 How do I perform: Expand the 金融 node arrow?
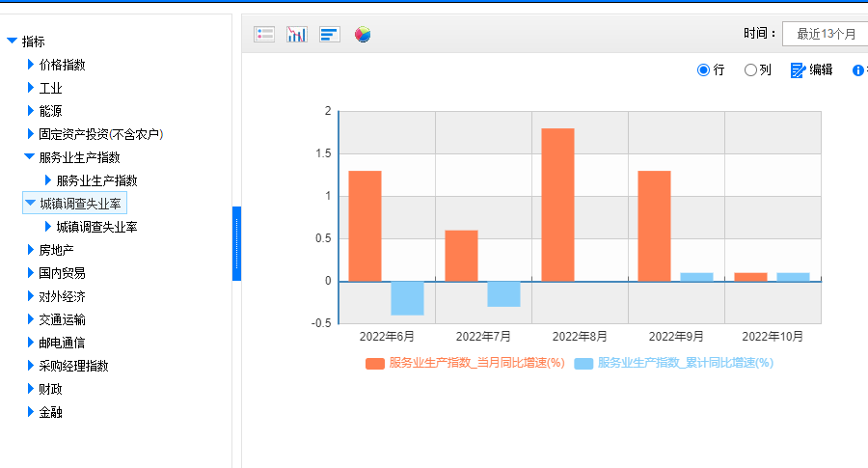(31, 411)
